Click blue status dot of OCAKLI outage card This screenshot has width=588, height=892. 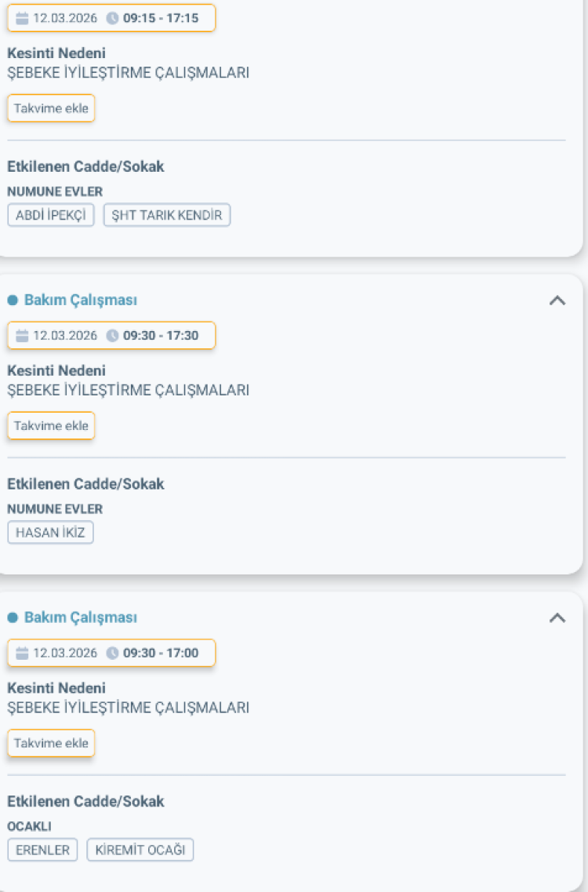click(x=13, y=618)
